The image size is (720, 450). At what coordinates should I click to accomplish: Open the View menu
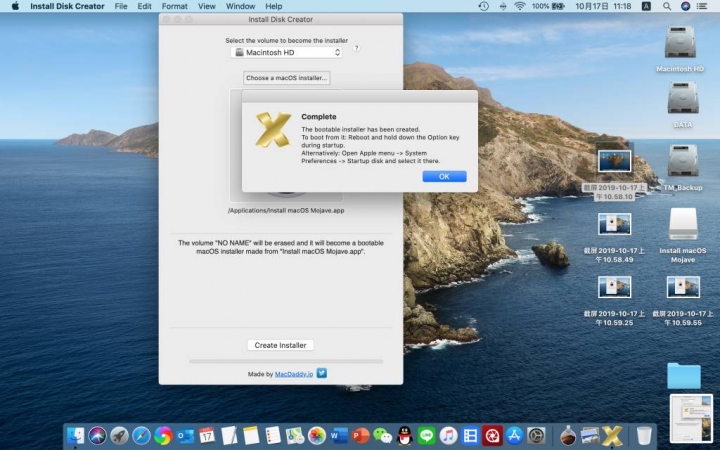tap(207, 6)
